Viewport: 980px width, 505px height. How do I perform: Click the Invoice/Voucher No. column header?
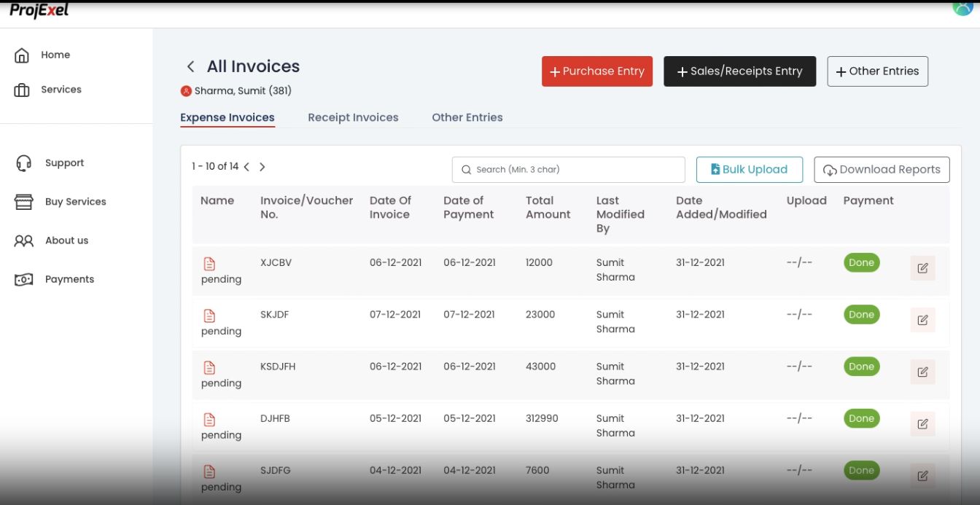[x=306, y=208]
